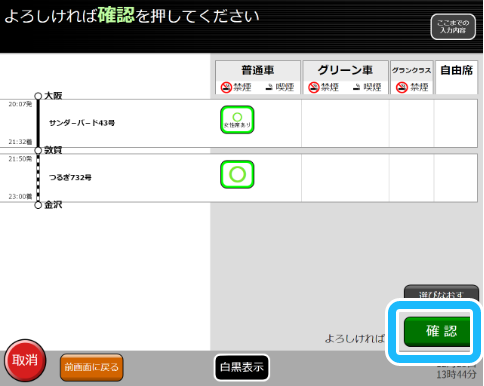The height and width of the screenshot is (386, 484).
Task: Open ここまでの入力内容 summary button
Action: [x=453, y=27]
